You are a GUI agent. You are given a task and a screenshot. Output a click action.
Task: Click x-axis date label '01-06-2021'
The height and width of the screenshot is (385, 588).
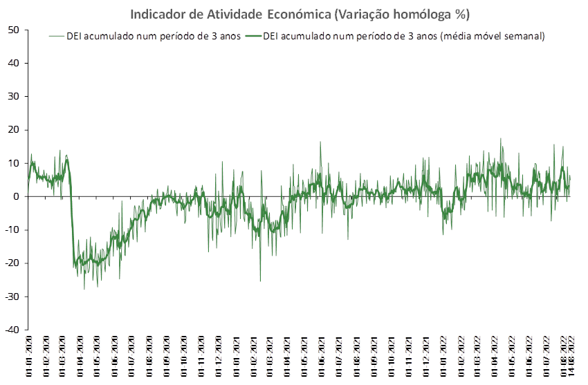pyautogui.click(x=322, y=356)
